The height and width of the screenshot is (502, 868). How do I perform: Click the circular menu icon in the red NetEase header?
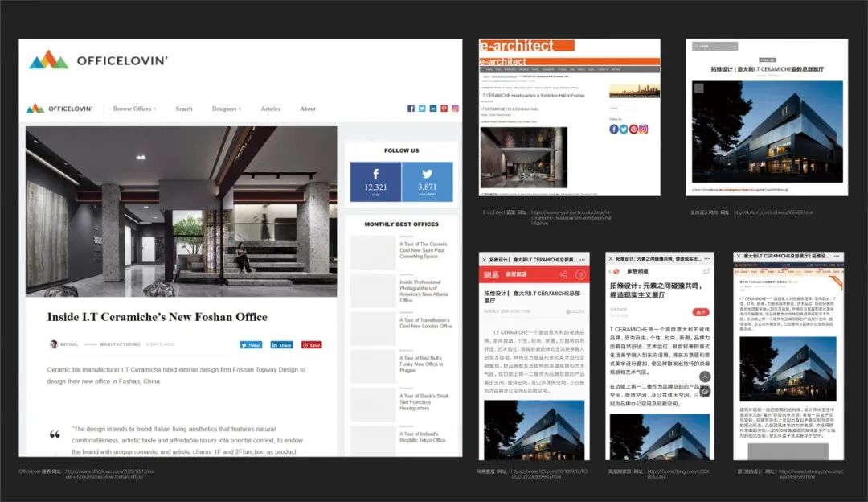click(x=580, y=274)
